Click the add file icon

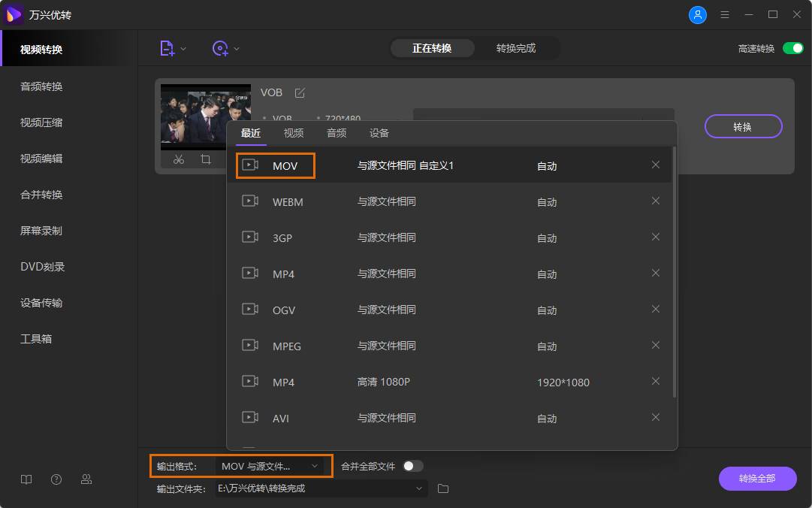tap(167, 48)
